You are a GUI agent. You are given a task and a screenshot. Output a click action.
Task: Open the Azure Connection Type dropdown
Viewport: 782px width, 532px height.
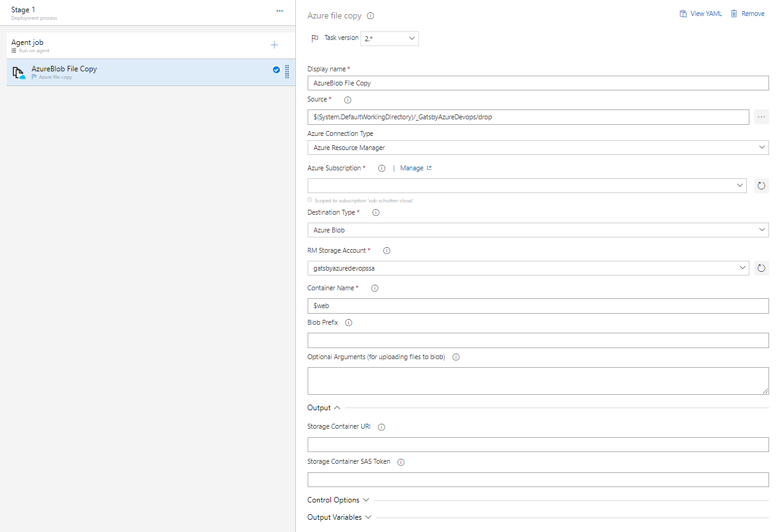click(x=538, y=148)
